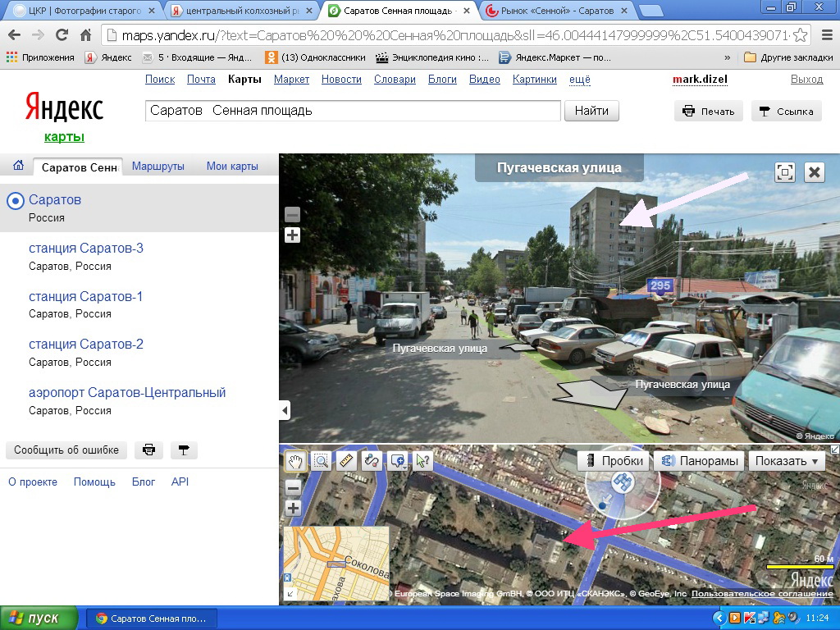Toggle the Пробки traffic layer
Viewport: 840px width, 630px height.
coord(614,461)
